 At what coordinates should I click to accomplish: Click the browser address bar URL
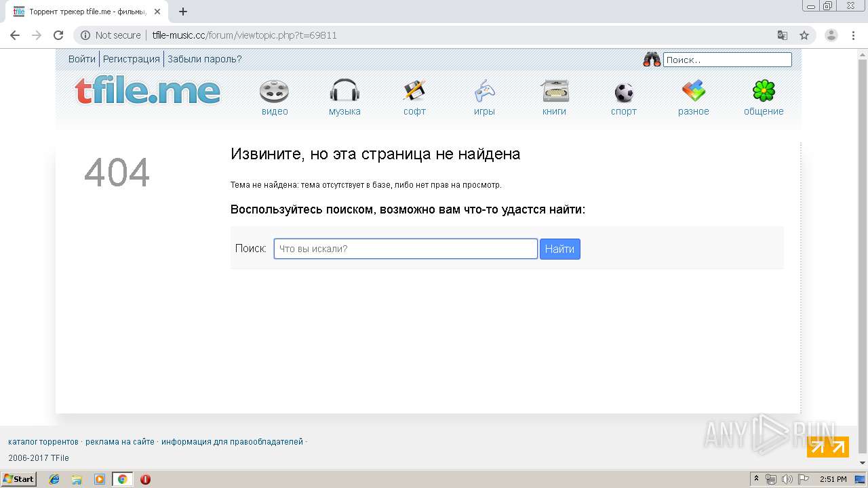coord(244,35)
